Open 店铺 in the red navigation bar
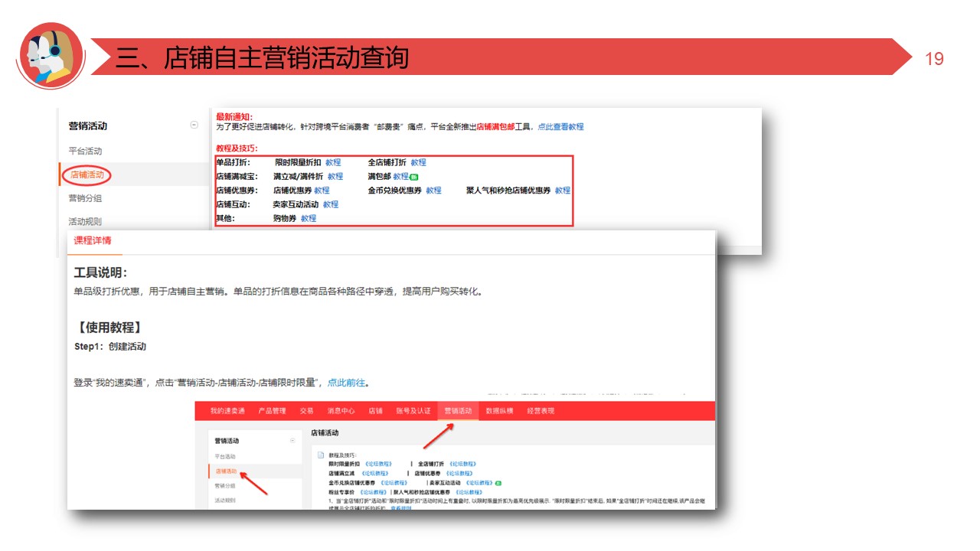980x551 pixels. click(x=376, y=411)
